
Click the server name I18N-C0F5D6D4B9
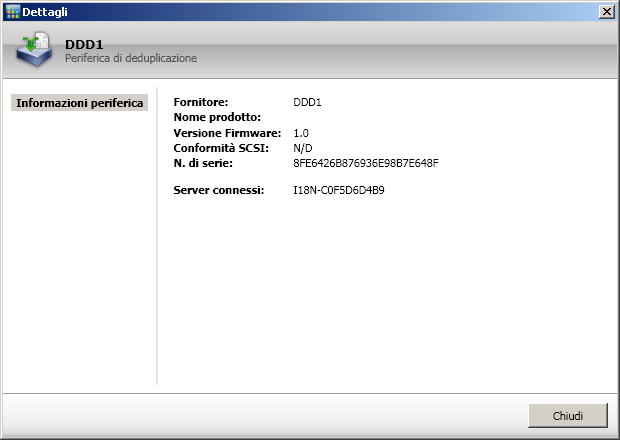(339, 190)
